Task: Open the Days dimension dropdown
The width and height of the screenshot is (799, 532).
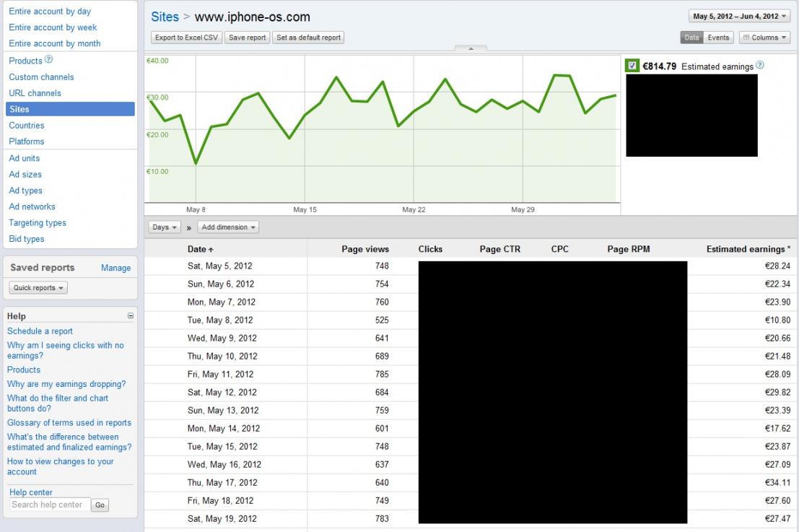Action: click(164, 227)
